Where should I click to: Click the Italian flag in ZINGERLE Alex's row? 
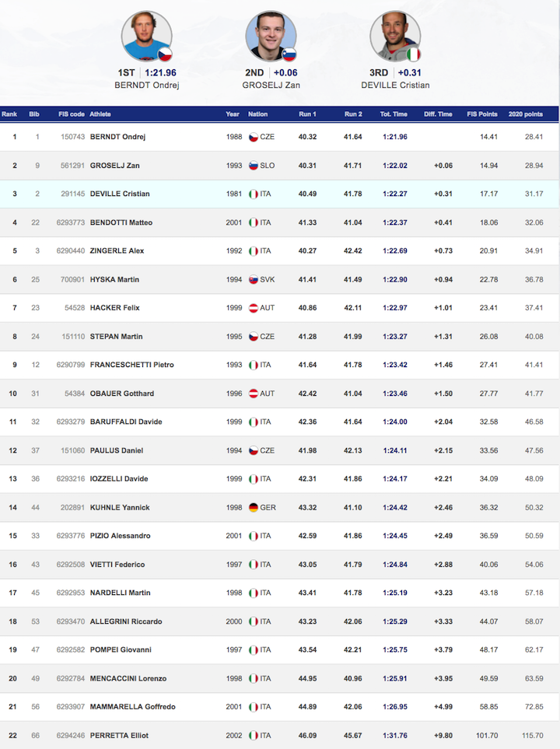pyautogui.click(x=254, y=250)
